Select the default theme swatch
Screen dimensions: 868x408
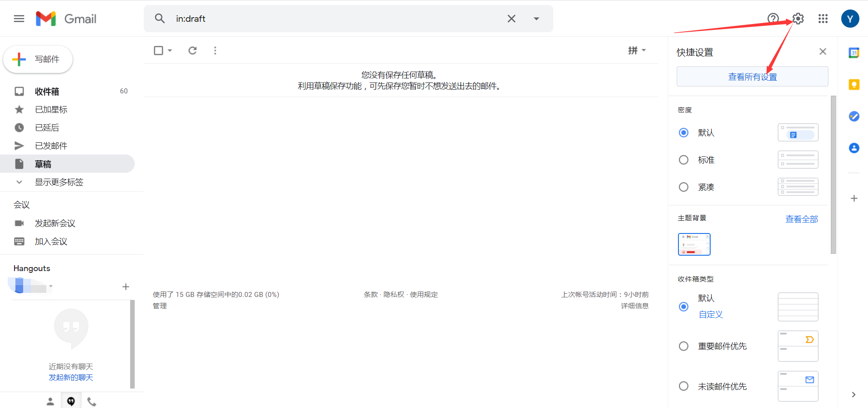point(694,244)
